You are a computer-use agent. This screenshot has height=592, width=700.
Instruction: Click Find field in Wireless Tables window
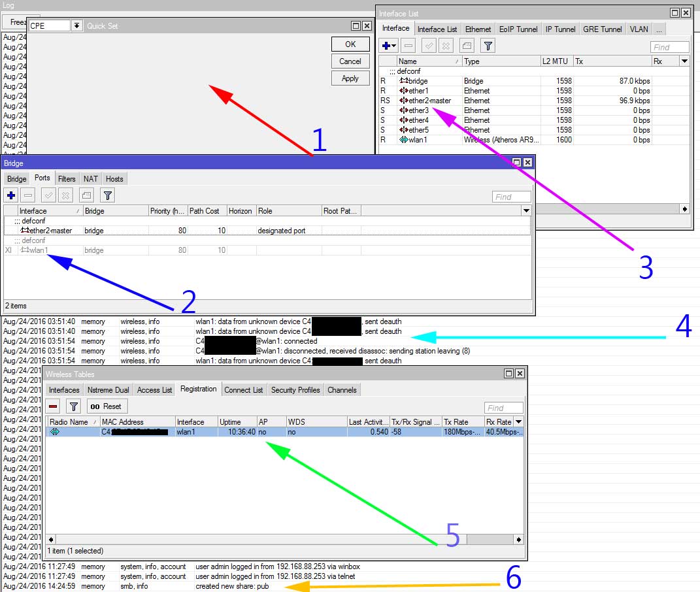click(503, 408)
